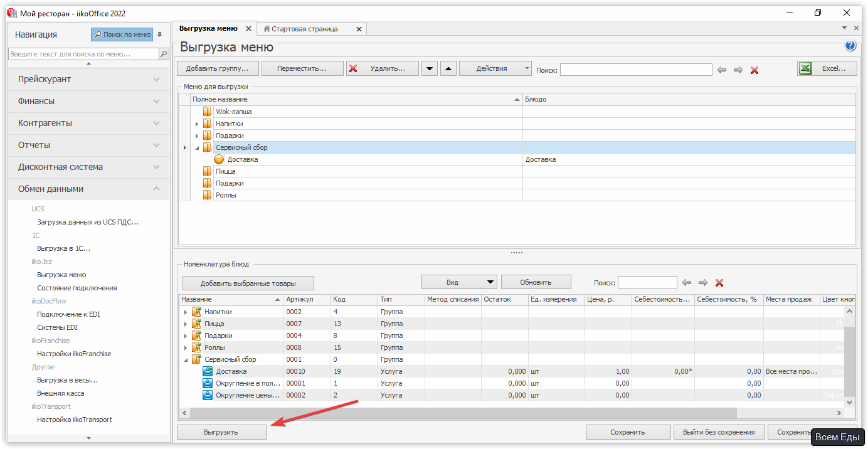Collapse Сервисный сбор group in upper menu

click(196, 148)
